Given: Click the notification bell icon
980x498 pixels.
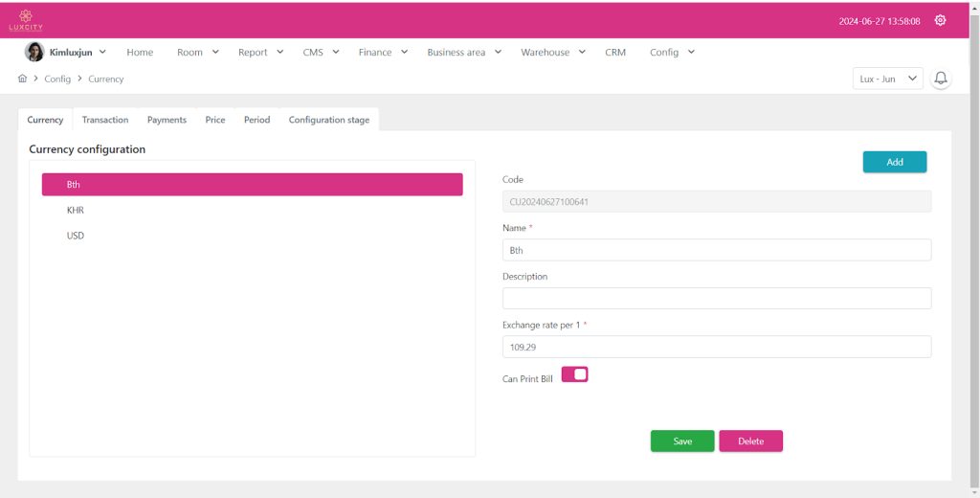Looking at the screenshot, I should click(x=941, y=79).
